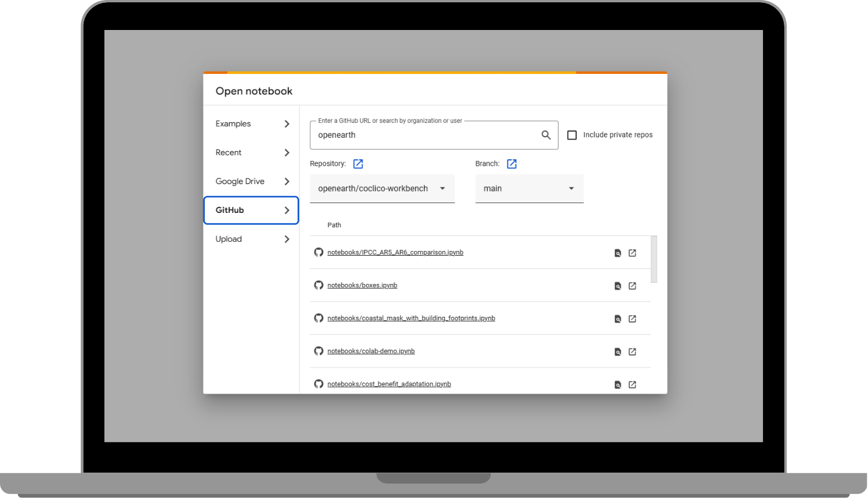Click GitHub icon beside IPCC_AR5_AR6_comparison.ipynb
Screen dimensions: 868x498
pyautogui.click(x=318, y=252)
